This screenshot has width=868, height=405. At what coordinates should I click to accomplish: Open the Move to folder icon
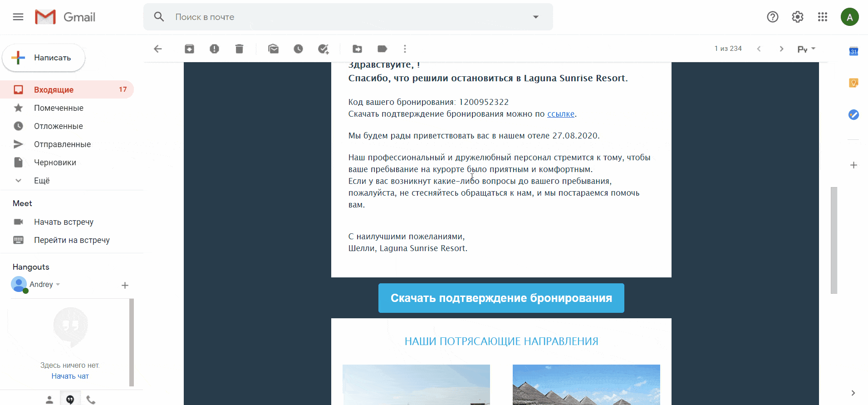coord(358,49)
